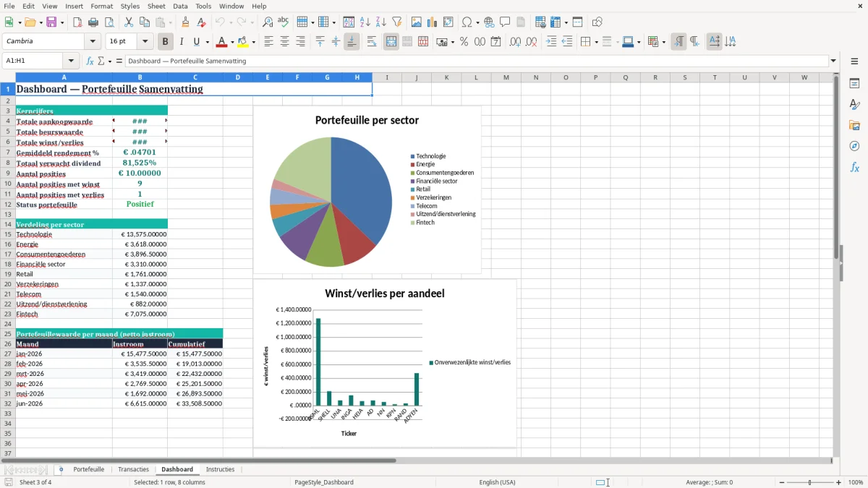Click the Clone Formatting paintbrush icon
Screen dimensions: 868x488
pyautogui.click(x=186, y=22)
